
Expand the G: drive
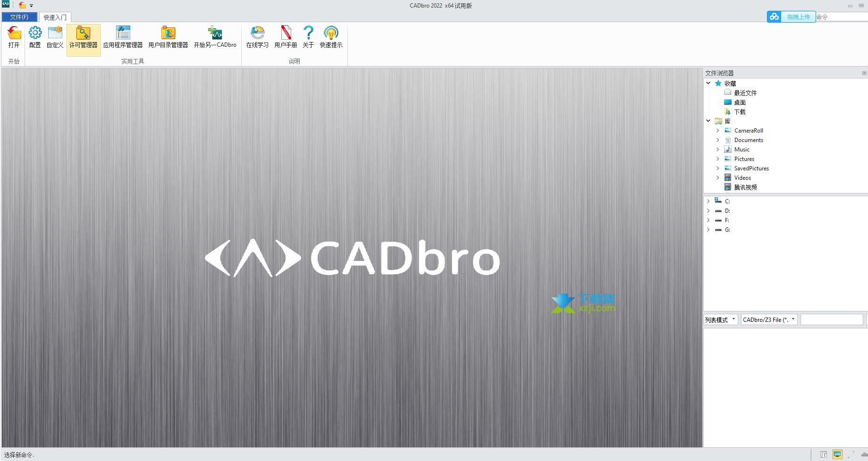tap(708, 229)
